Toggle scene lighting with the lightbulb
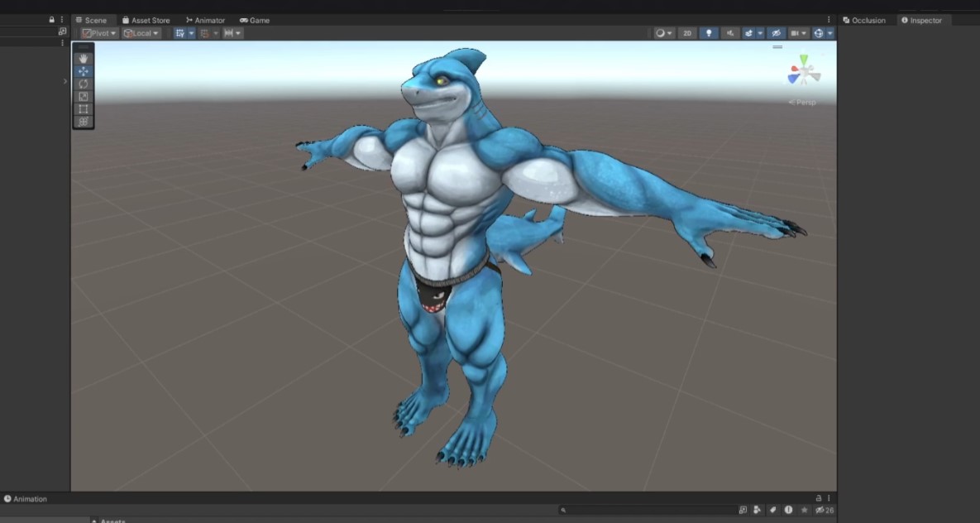This screenshot has height=523, width=980. point(708,33)
